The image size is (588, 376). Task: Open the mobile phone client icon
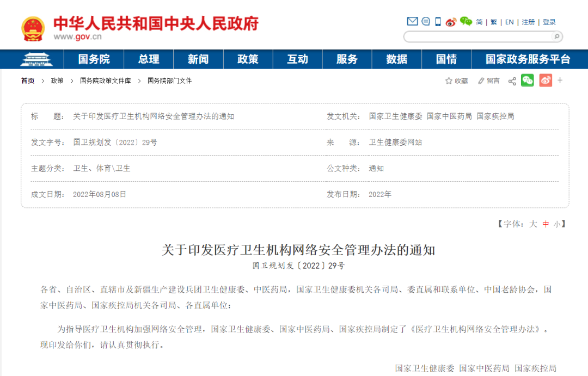[438, 22]
